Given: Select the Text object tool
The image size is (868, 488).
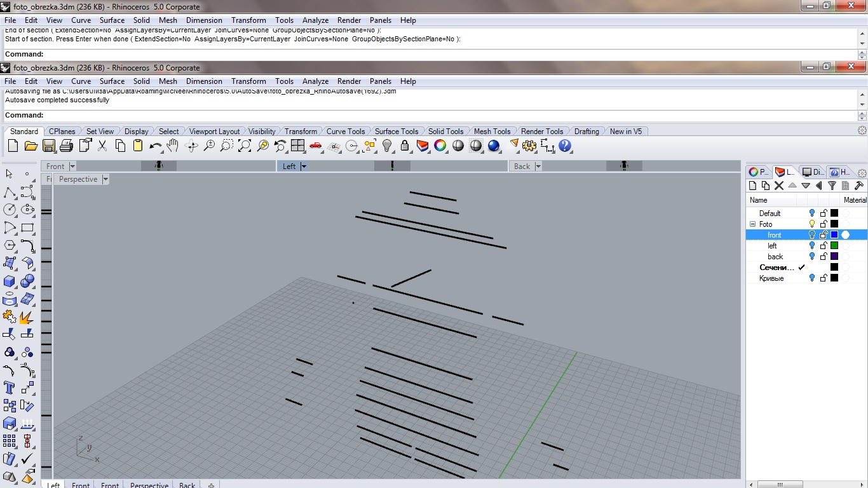Looking at the screenshot, I should (10, 388).
